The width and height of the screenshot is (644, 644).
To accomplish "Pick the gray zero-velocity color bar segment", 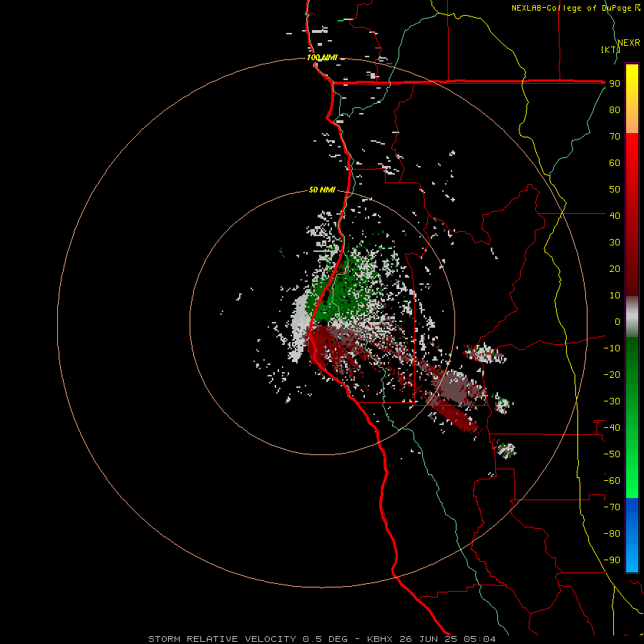I will 632,316.
